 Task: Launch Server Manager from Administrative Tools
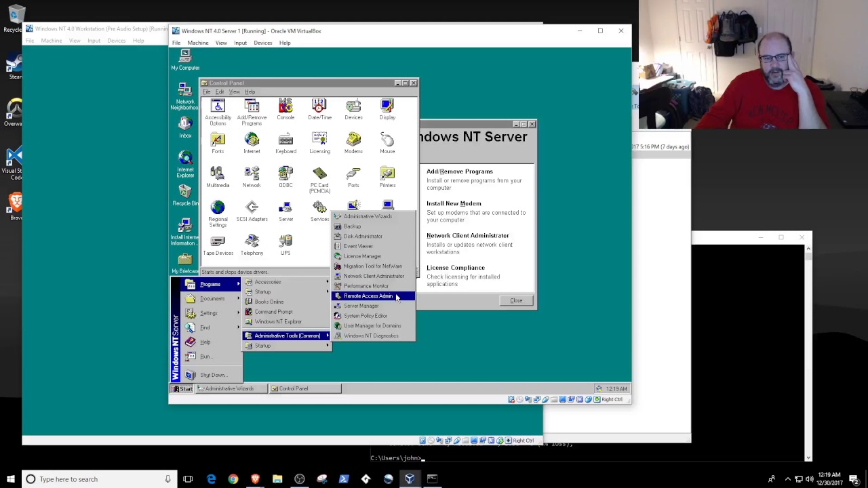point(372,306)
